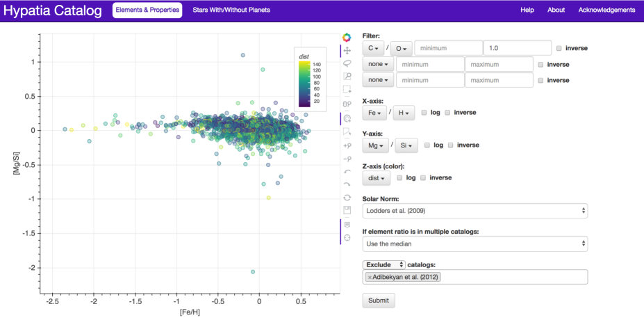The height and width of the screenshot is (327, 644).
Task: Click the Zoom Out plot tool
Action: [x=347, y=159]
